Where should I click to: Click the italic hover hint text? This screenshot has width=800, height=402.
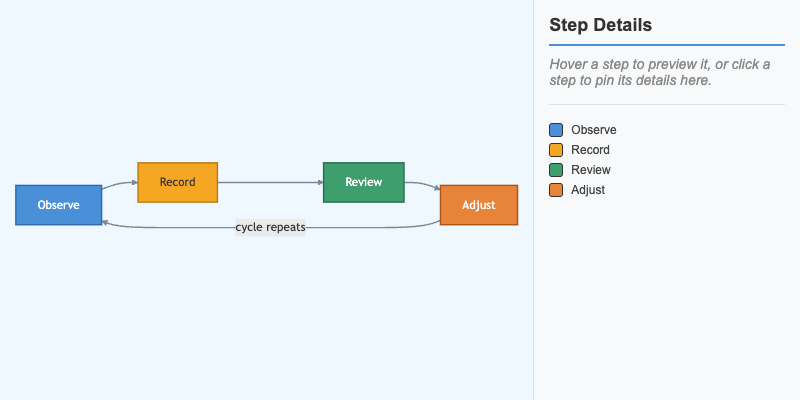coord(660,72)
